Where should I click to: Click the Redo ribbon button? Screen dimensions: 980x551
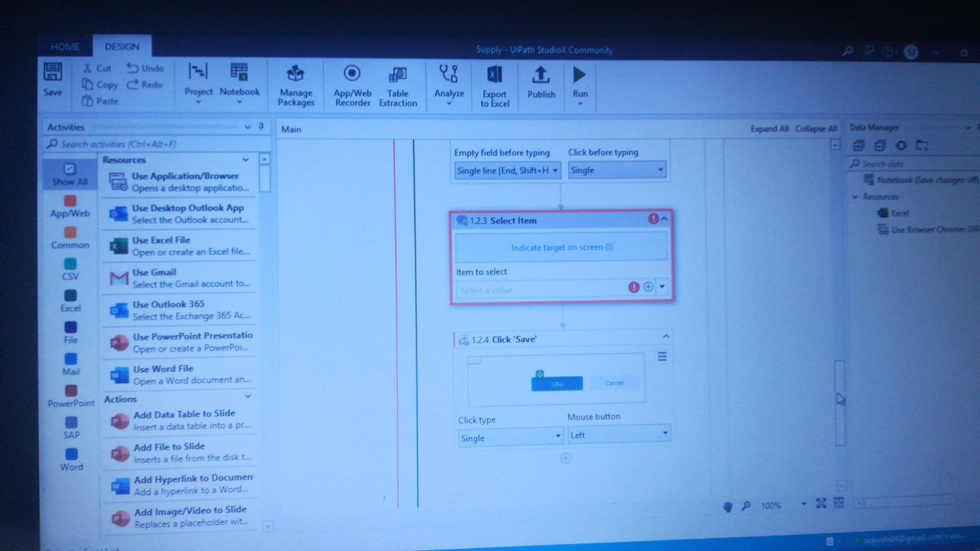tap(145, 85)
